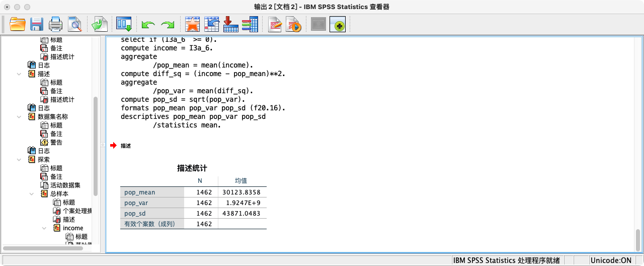Screen dimensions: 644x266
Task: Click the 描述统计 table title in the output
Action: tap(192, 168)
